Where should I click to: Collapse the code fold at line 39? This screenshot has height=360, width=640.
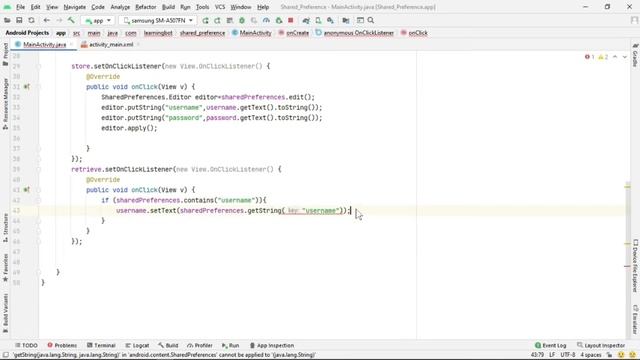[x=38, y=169]
